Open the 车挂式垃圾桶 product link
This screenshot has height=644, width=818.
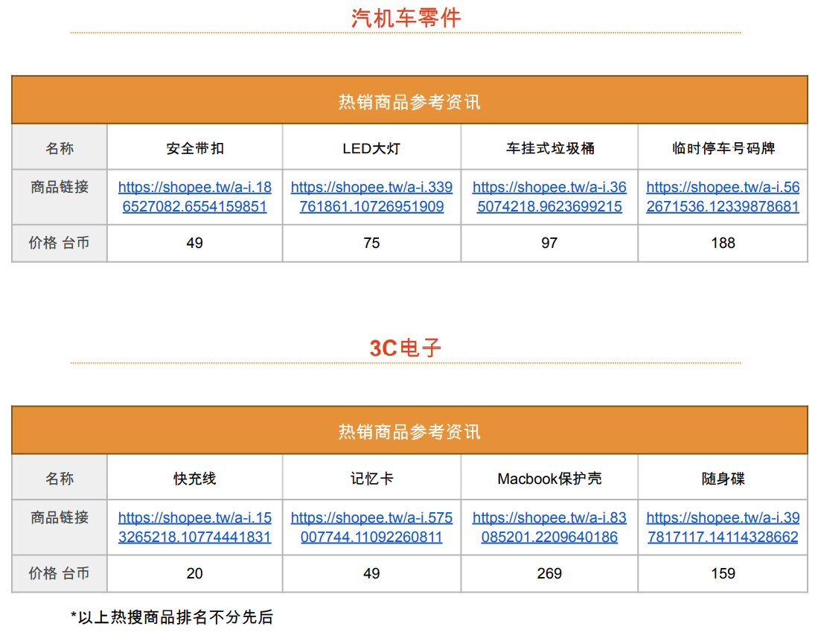[x=549, y=197]
